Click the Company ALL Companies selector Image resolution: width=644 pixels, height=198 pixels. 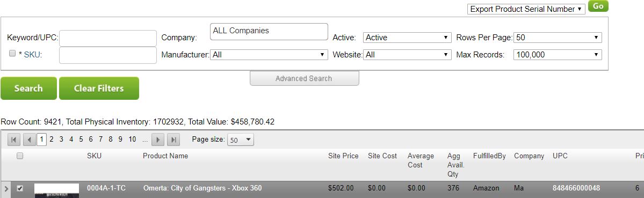pyautogui.click(x=269, y=32)
